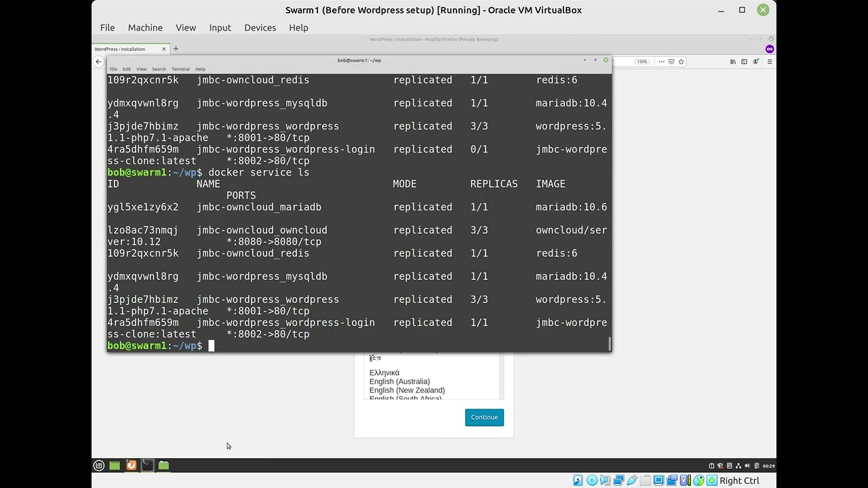Click the MODE column header

pyautogui.click(x=405, y=184)
